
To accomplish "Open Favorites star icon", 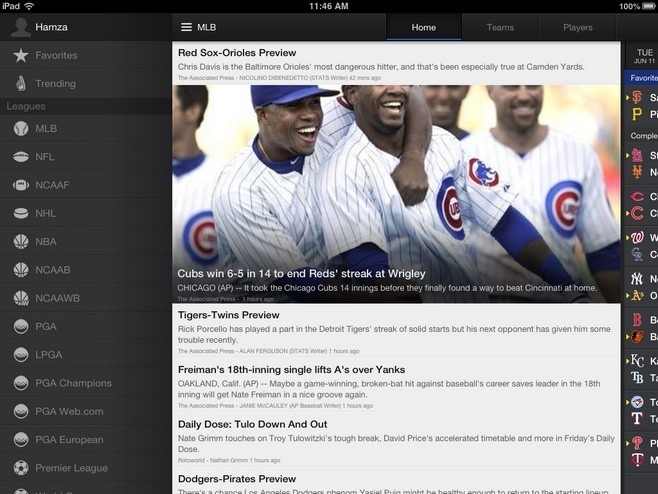I will 21,55.
